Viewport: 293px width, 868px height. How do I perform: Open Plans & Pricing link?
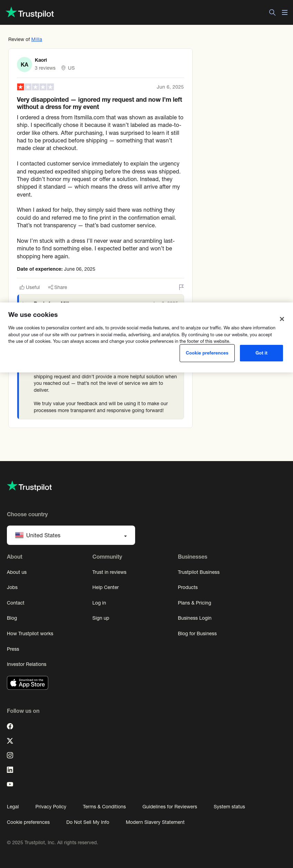194,603
